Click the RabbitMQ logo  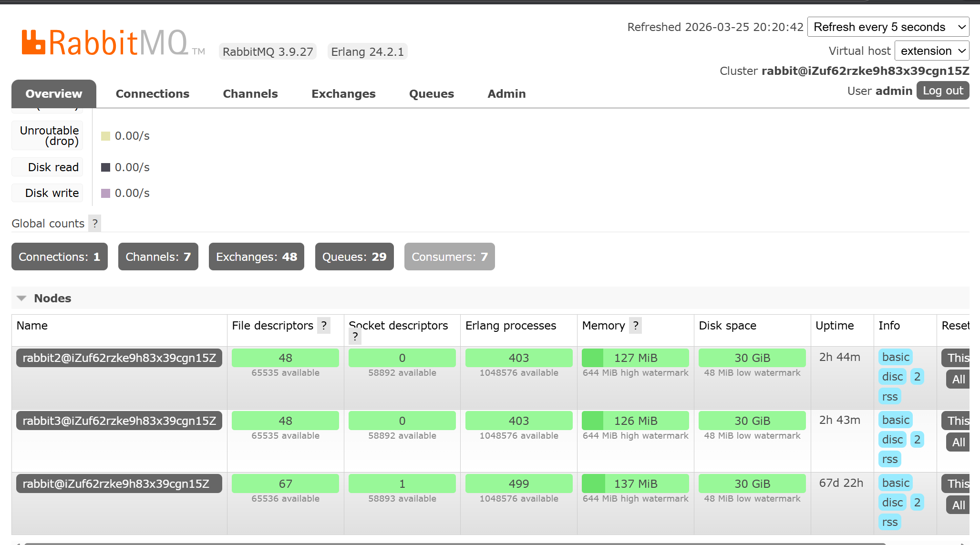tap(105, 42)
